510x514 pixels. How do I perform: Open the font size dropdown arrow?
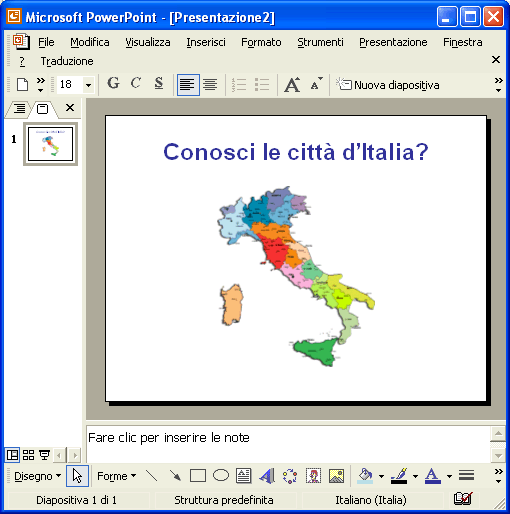pyautogui.click(x=88, y=85)
